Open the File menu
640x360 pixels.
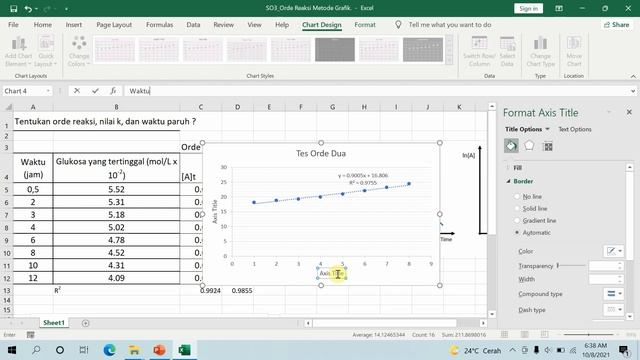pos(13,24)
